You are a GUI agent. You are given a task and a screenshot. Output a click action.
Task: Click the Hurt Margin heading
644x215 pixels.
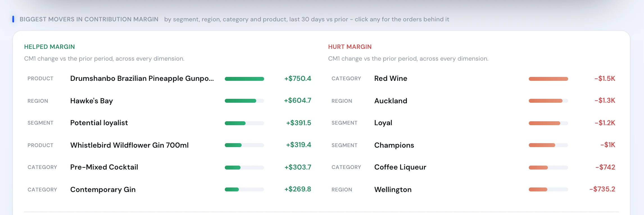(x=350, y=47)
